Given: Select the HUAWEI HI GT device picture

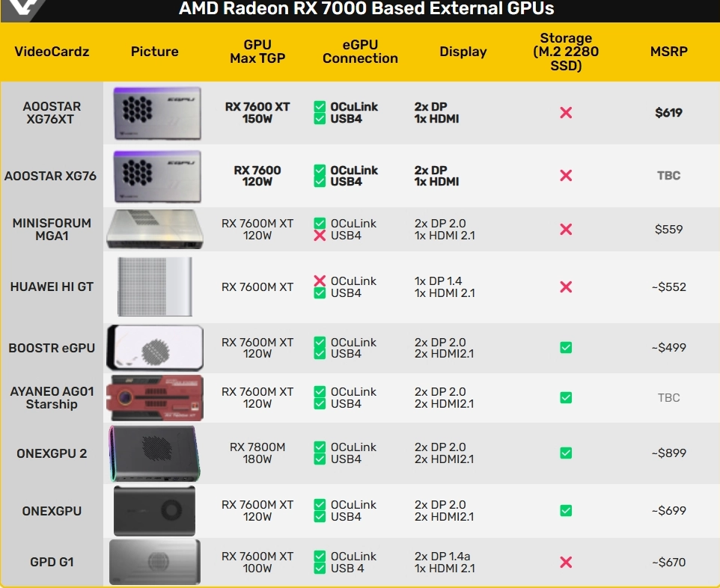Looking at the screenshot, I should coord(154,287).
